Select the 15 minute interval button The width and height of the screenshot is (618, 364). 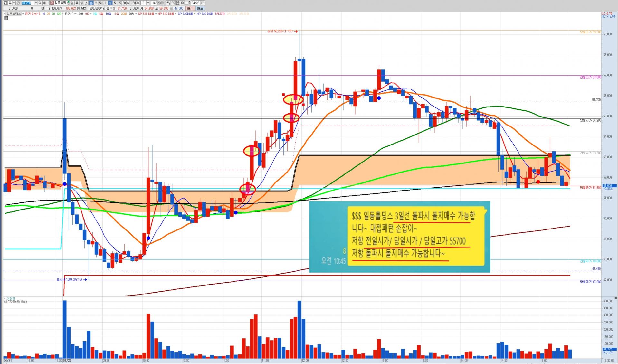point(119,3)
